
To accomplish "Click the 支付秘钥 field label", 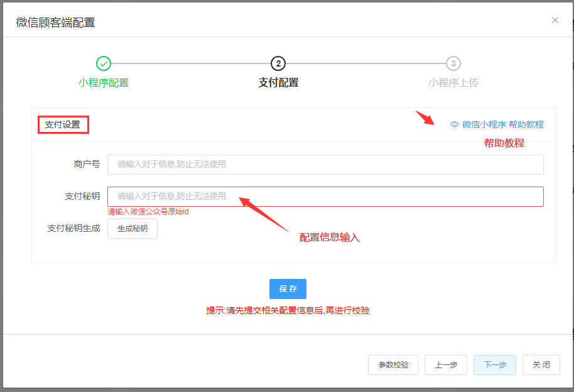I will click(82, 197).
